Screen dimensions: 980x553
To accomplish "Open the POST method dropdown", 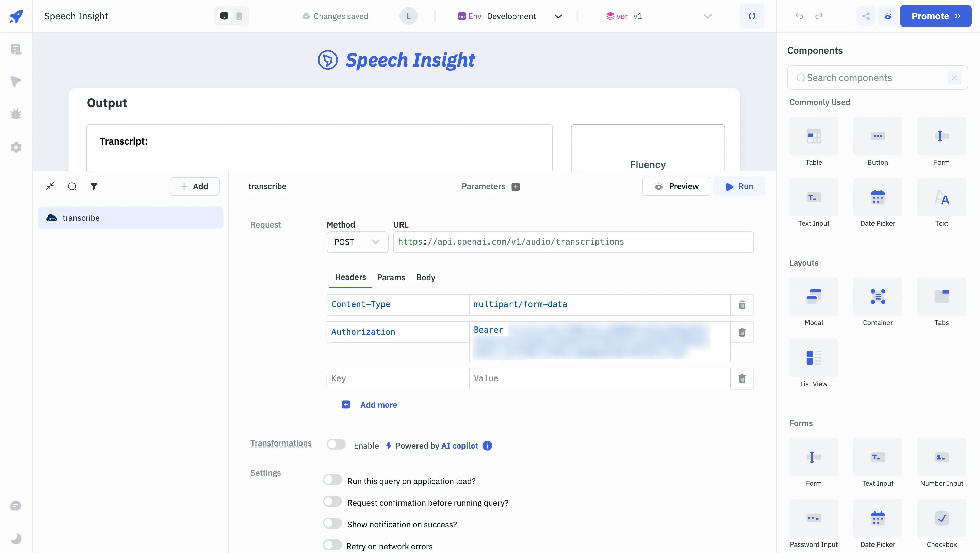I will click(x=357, y=242).
